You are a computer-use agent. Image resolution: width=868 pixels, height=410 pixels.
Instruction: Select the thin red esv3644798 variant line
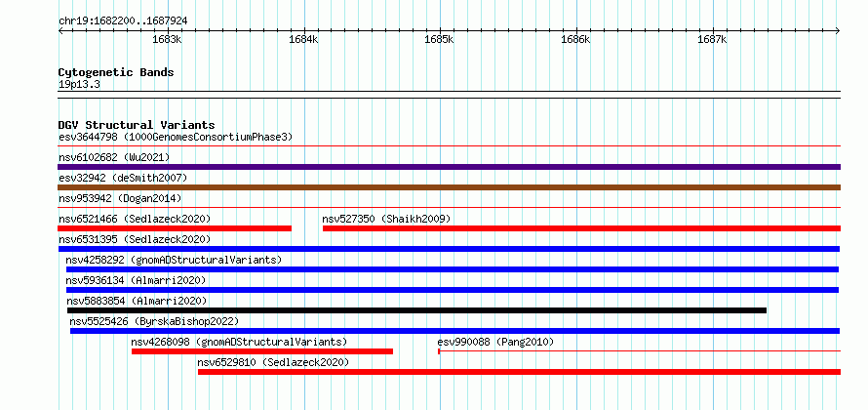pos(449,146)
